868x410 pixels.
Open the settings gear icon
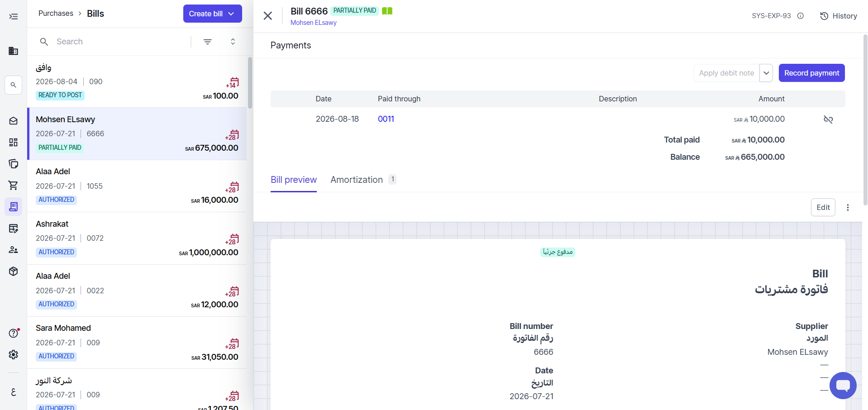pos(14,354)
